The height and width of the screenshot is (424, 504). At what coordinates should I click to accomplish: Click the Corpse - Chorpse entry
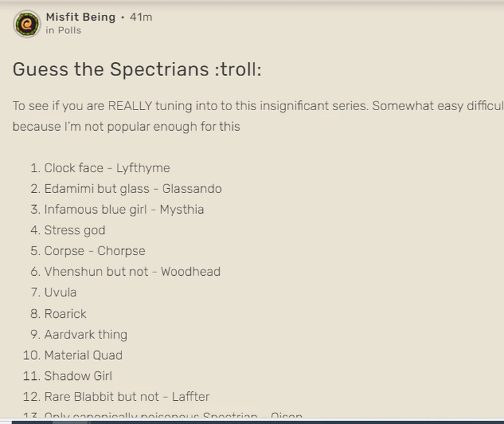click(x=95, y=250)
